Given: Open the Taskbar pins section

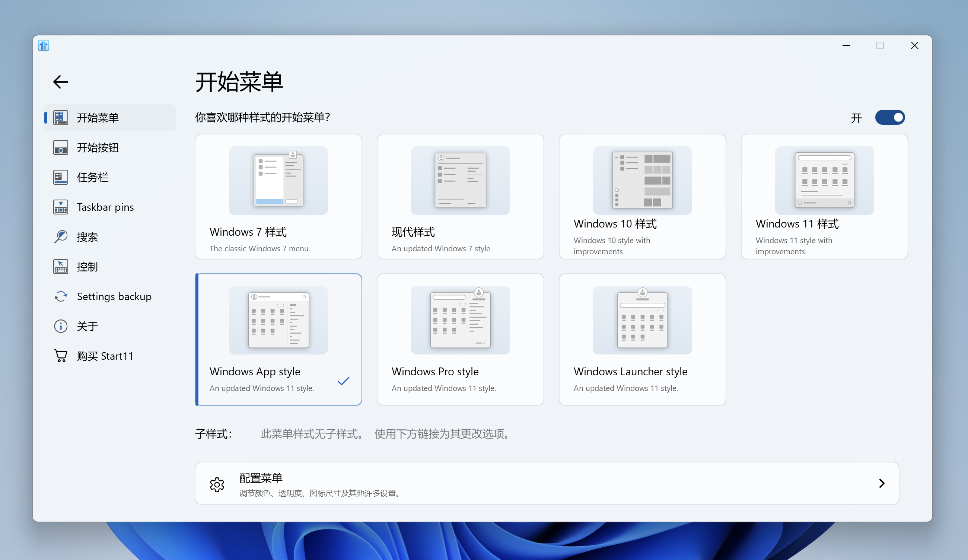Looking at the screenshot, I should 105,207.
